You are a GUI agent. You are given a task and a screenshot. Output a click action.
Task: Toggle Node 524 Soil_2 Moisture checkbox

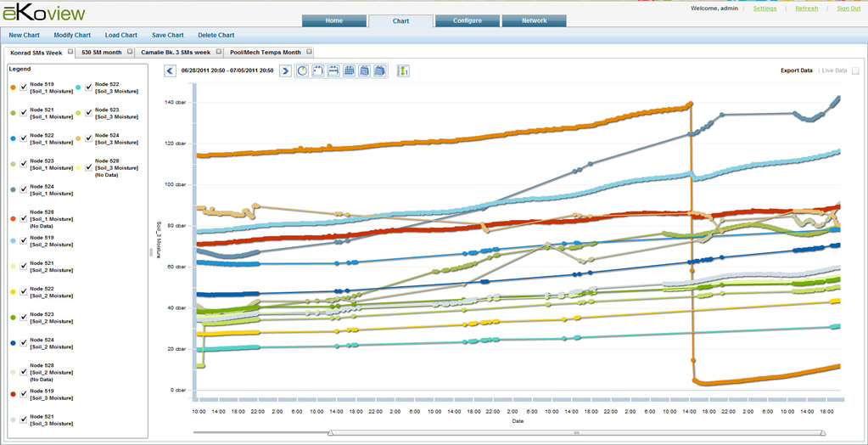(x=24, y=343)
